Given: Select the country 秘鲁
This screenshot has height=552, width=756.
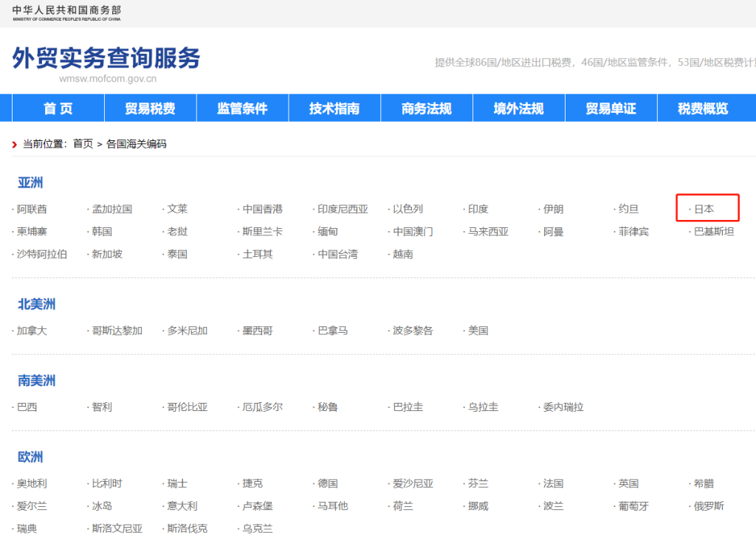Looking at the screenshot, I should (x=327, y=407).
